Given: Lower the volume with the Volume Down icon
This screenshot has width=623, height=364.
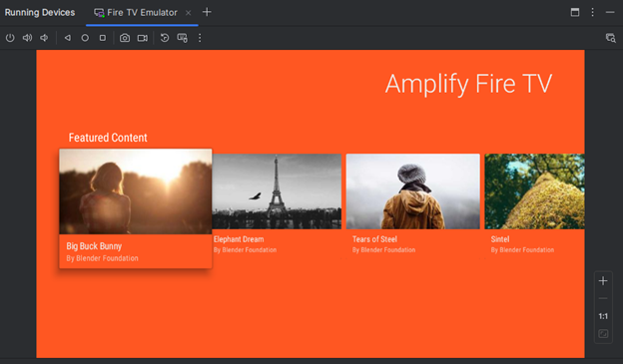Looking at the screenshot, I should point(44,38).
